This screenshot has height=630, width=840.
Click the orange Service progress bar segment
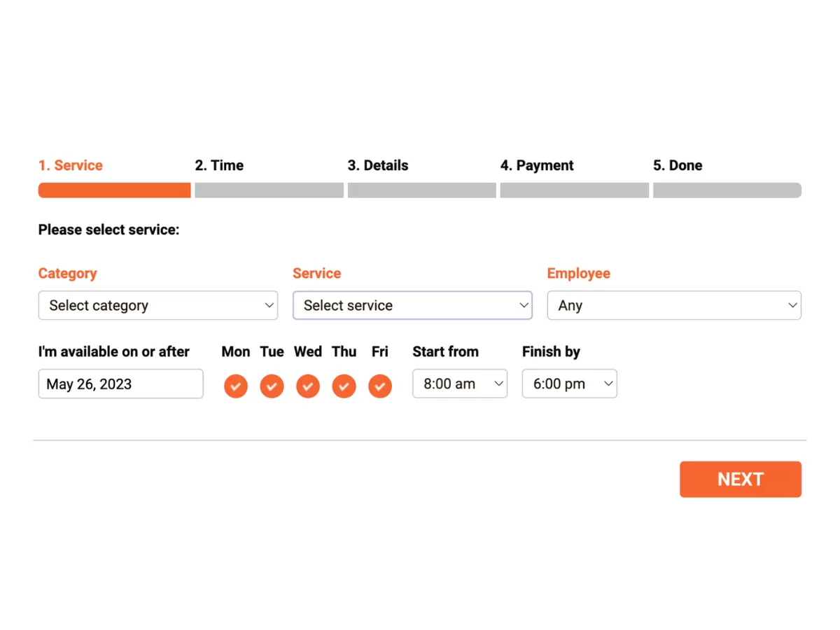114,190
